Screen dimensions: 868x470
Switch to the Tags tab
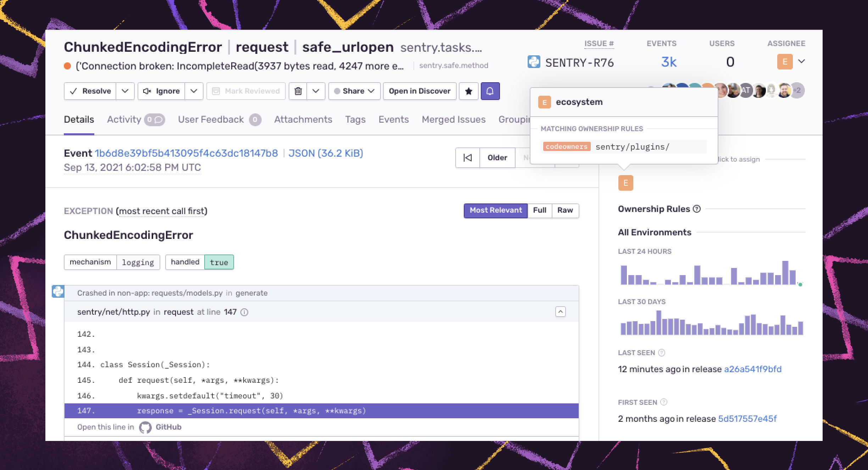pos(355,120)
